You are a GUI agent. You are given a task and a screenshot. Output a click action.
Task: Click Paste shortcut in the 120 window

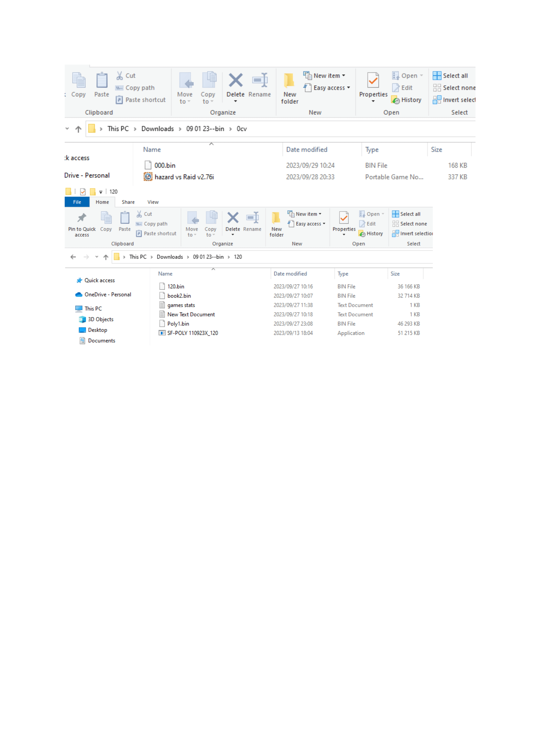tap(156, 233)
